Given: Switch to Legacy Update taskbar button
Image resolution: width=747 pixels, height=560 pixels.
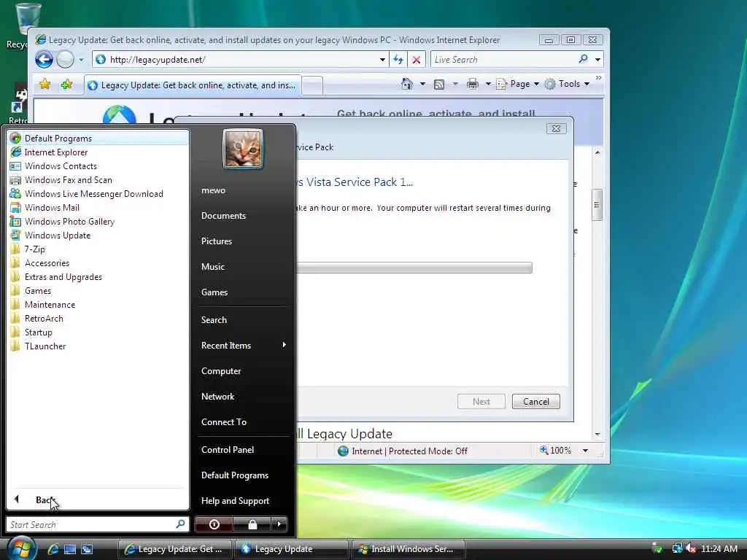Looking at the screenshot, I should click(x=291, y=549).
